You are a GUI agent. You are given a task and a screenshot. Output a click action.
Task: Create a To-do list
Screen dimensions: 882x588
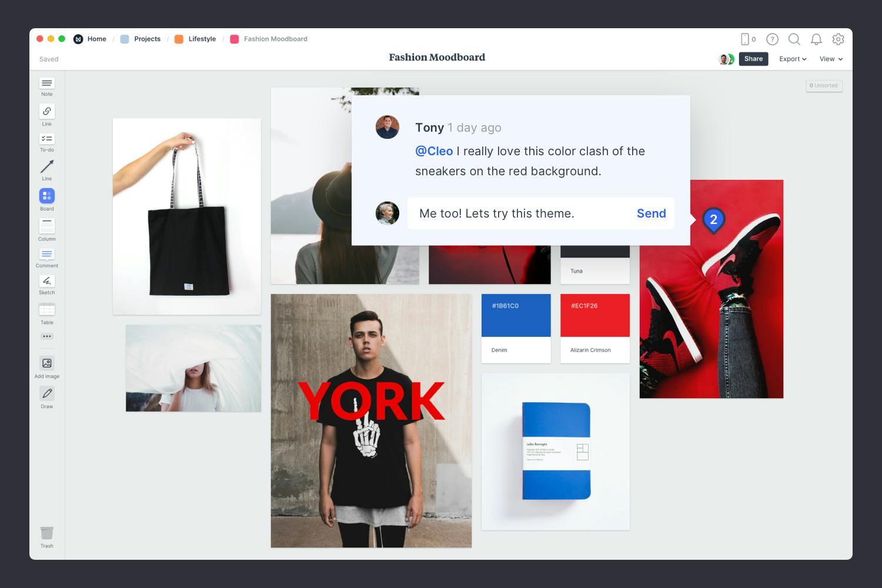[x=46, y=139]
